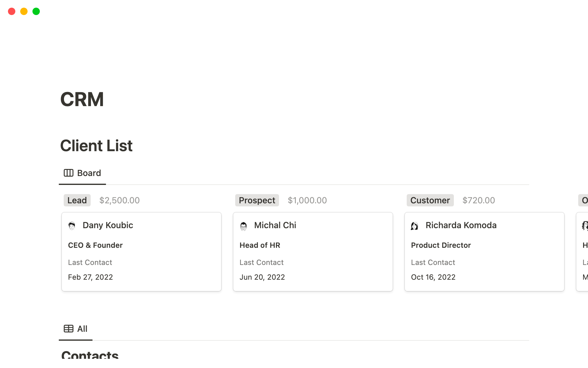Select the All view tab

76,329
